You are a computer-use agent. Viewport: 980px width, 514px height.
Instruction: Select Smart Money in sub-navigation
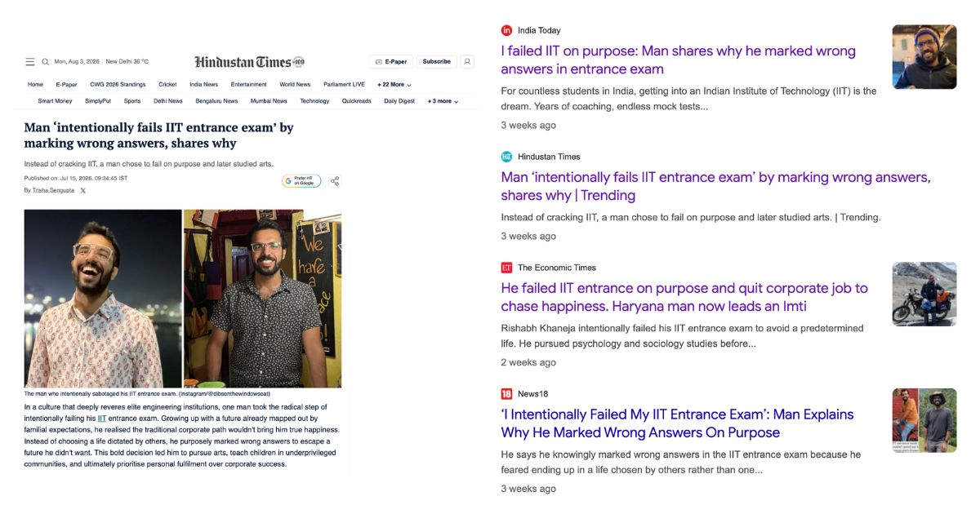55,101
